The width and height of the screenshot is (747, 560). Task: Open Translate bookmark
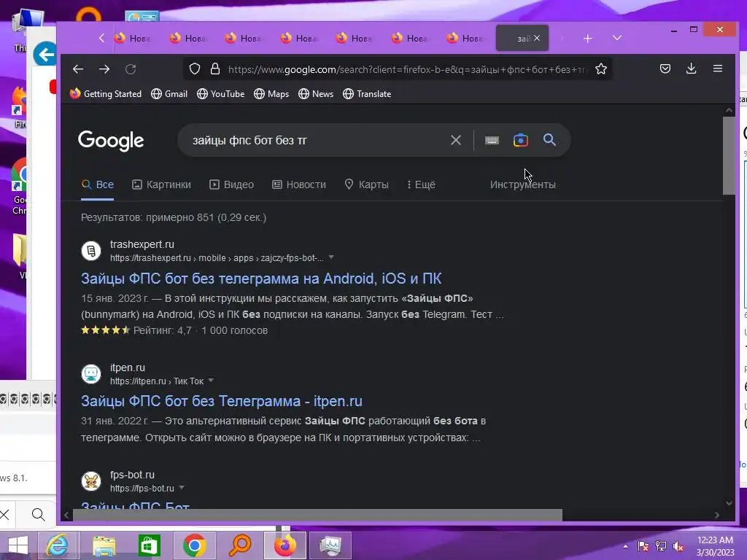click(x=367, y=94)
